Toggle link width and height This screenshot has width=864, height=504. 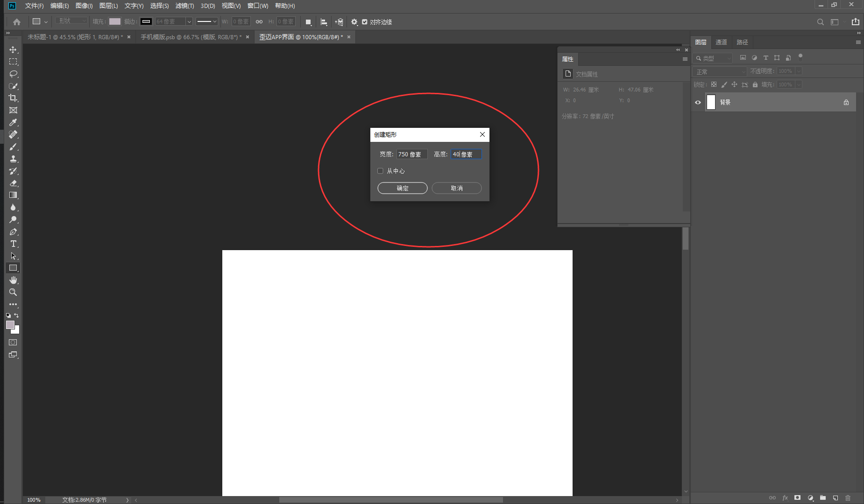coord(259,22)
